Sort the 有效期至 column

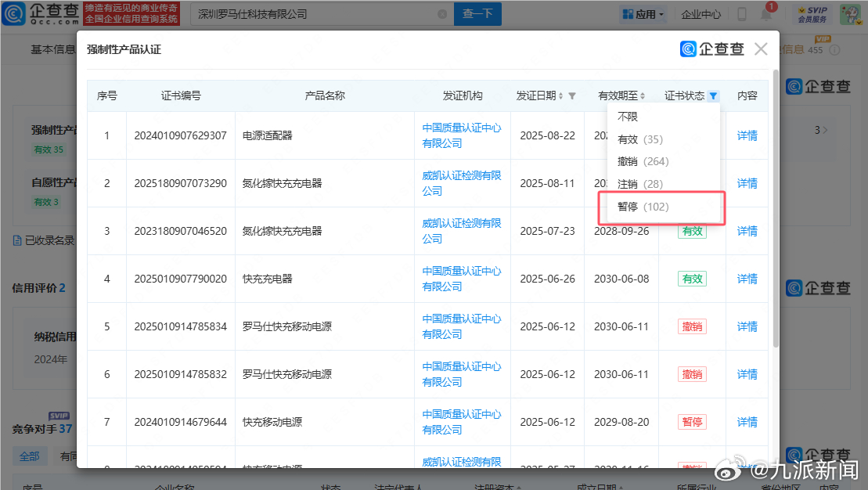coord(643,95)
